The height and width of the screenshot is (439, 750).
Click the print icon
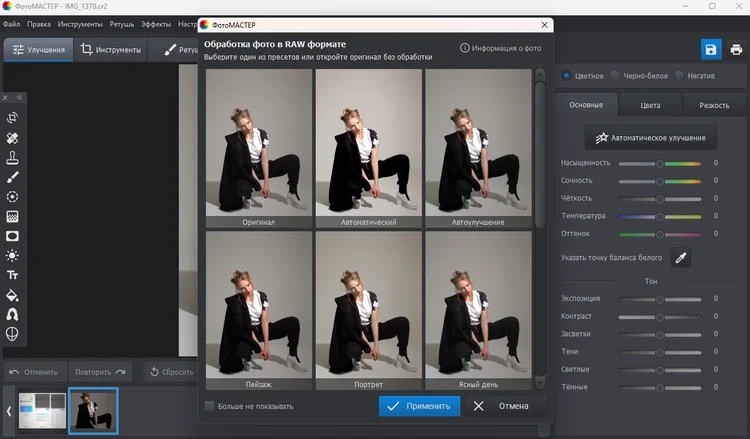point(735,49)
